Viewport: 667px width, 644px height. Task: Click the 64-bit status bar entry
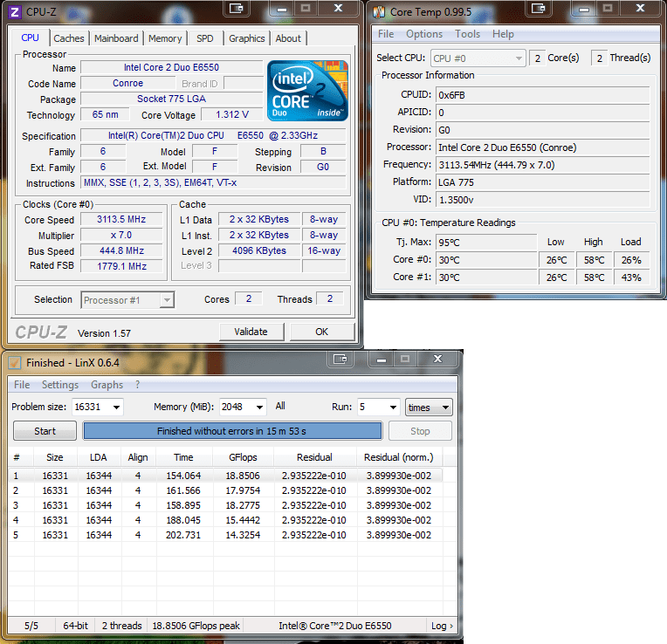click(x=75, y=626)
